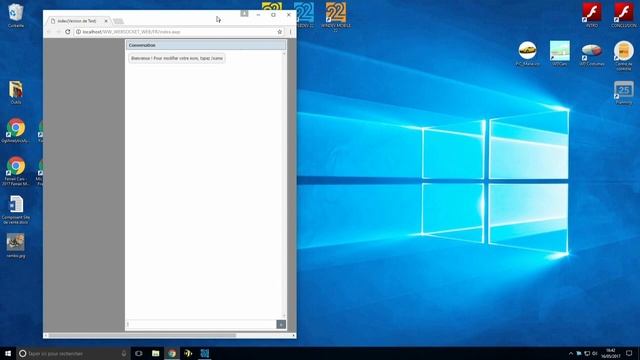640x360 pixels.
Task: Open the Planning calendar shortcut
Action: coord(624,92)
